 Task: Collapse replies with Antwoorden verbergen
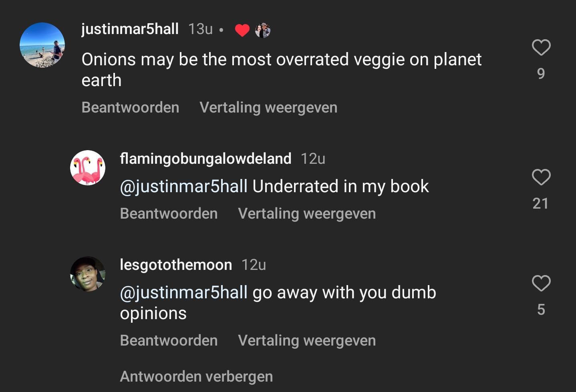pyautogui.click(x=196, y=376)
